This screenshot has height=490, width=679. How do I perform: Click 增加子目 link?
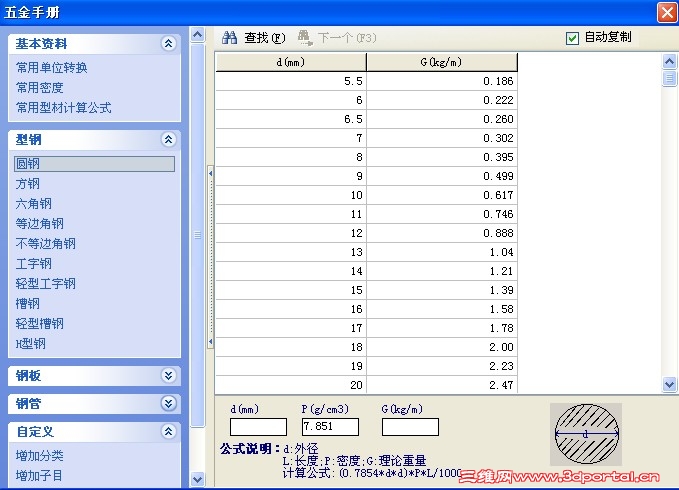(x=39, y=475)
